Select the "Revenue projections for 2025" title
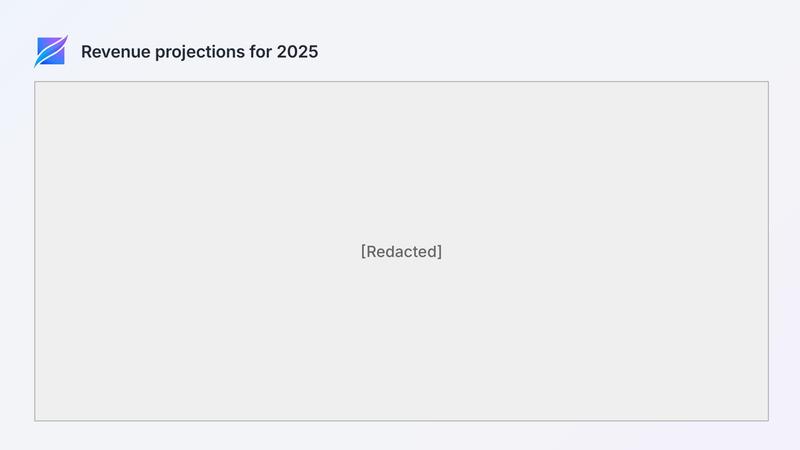Screen dimensions: 800x450 point(199,52)
